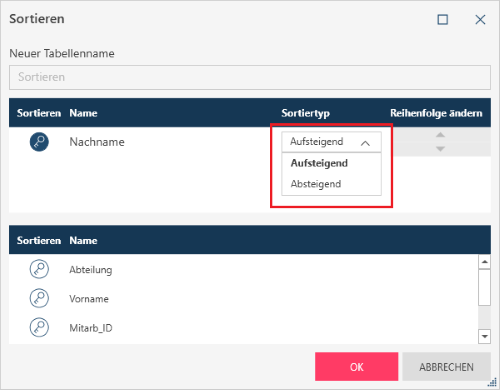Click the Sortiertyp column header

(305, 113)
